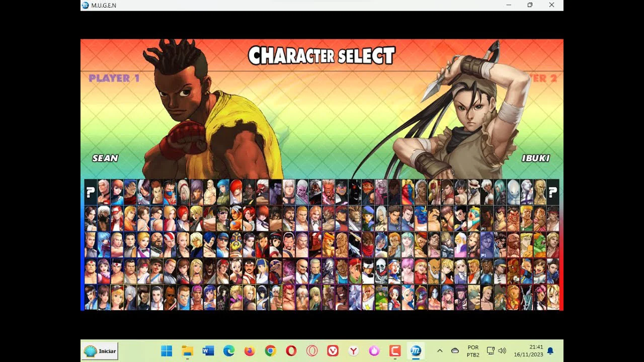This screenshot has width=644, height=362.
Task: Pick Skullomania in the skull mask
Action: [x=381, y=271]
